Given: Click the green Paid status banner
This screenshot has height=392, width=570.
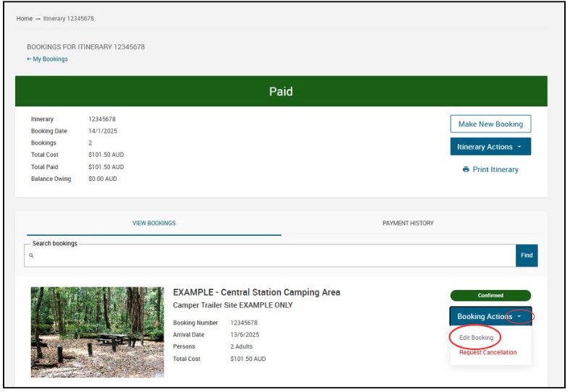Looking at the screenshot, I should [281, 91].
